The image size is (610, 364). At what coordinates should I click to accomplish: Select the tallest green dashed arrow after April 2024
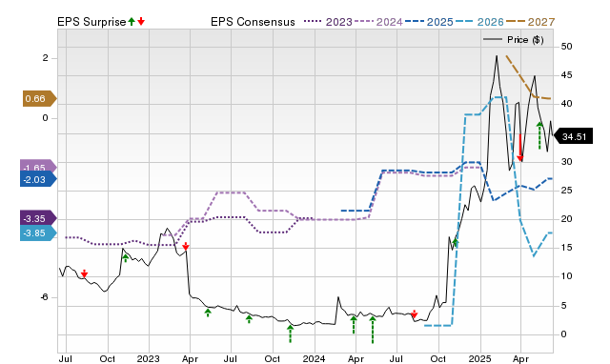click(373, 330)
